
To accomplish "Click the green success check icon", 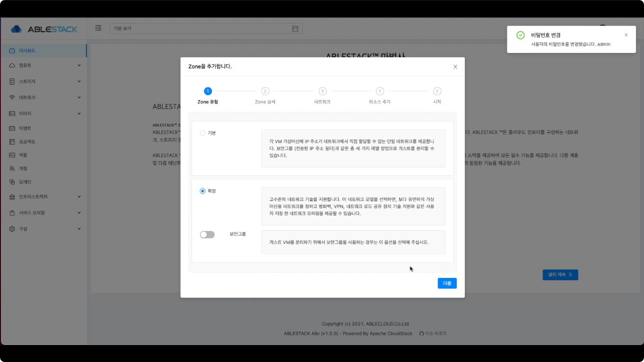I will pyautogui.click(x=521, y=35).
